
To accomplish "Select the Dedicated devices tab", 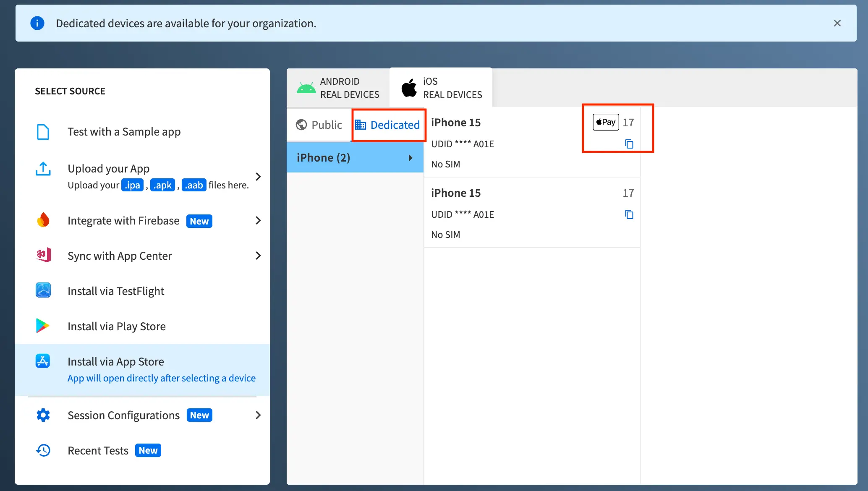I will [388, 125].
